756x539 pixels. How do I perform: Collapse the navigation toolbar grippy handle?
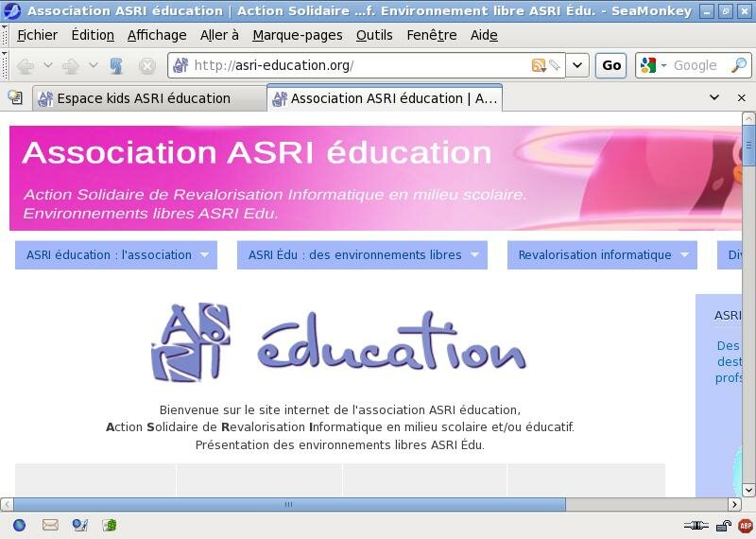tap(5, 65)
